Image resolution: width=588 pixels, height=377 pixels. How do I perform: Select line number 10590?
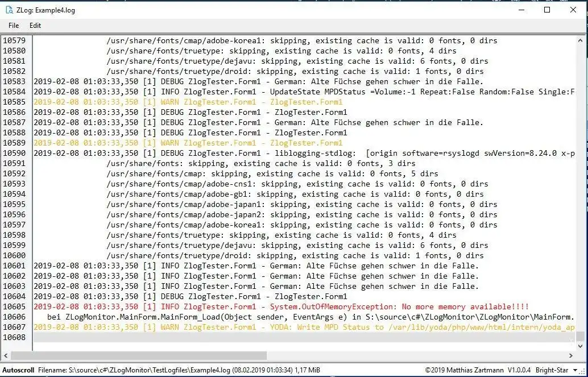[14, 153]
